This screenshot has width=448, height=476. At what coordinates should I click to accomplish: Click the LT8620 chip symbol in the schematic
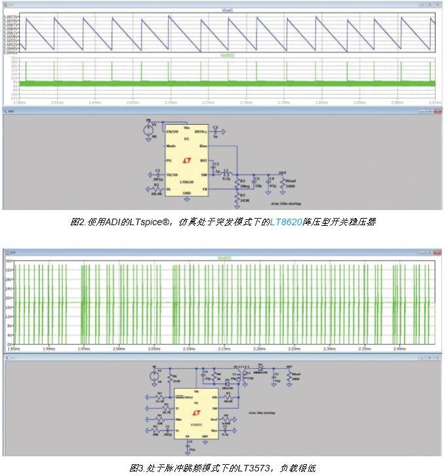186,161
